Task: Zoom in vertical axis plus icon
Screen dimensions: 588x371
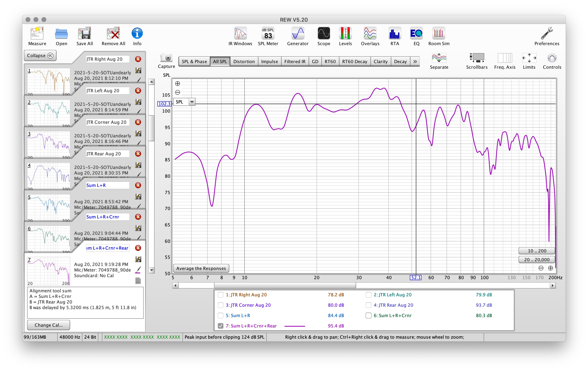Action: pyautogui.click(x=178, y=84)
